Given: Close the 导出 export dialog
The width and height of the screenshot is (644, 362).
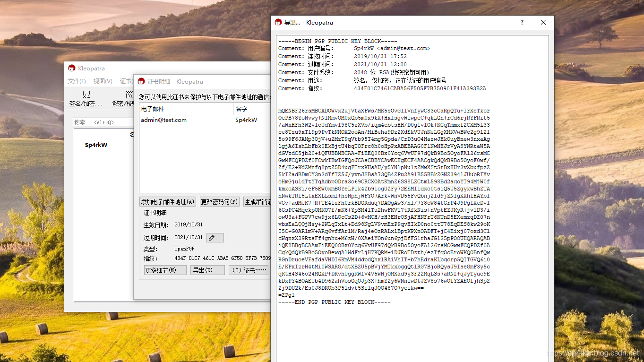Looking at the screenshot, I should pyautogui.click(x=543, y=22).
